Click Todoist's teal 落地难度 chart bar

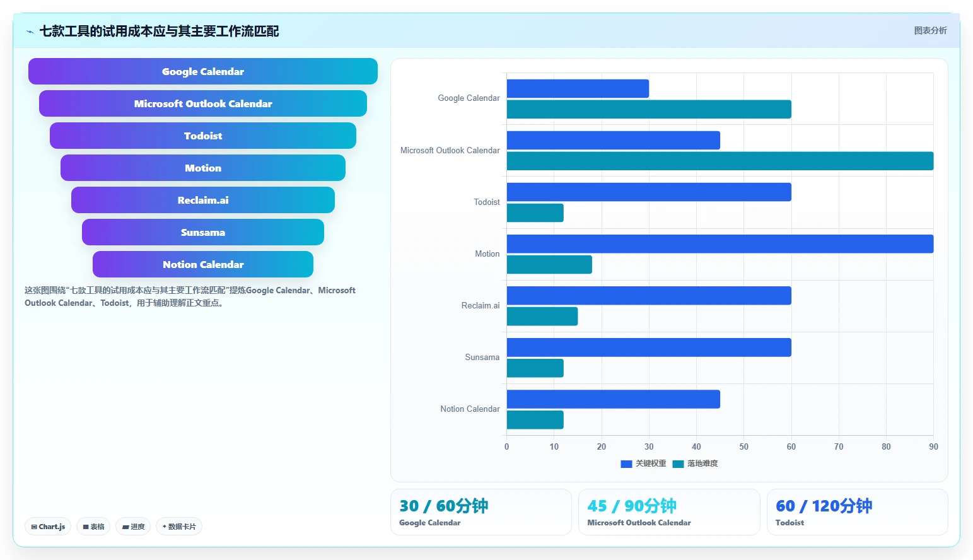point(535,213)
